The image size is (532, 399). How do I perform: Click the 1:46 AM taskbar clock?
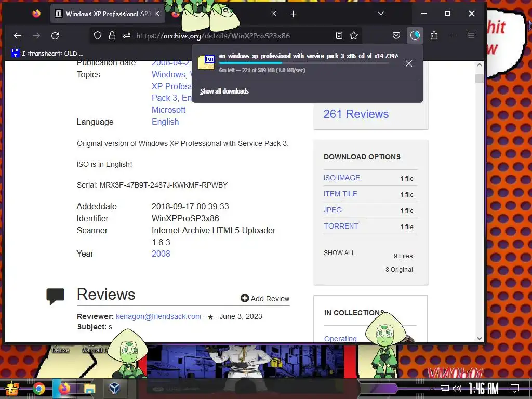point(484,389)
